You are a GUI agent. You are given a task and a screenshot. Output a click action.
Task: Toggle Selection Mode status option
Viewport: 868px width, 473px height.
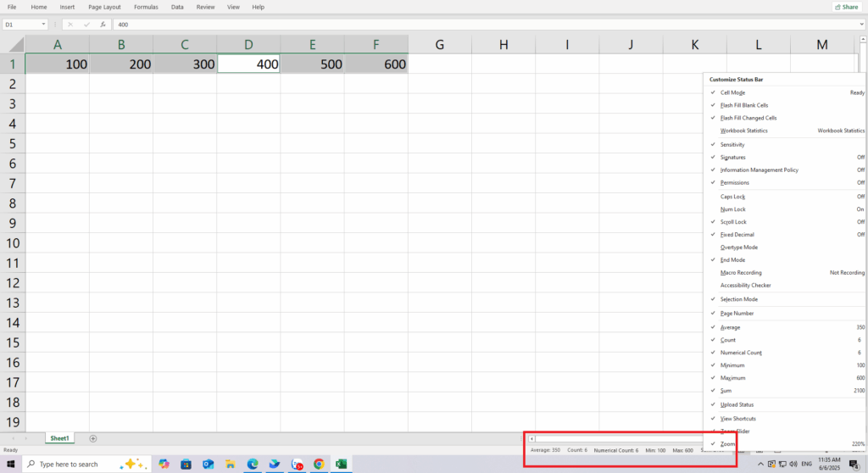[x=787, y=299]
